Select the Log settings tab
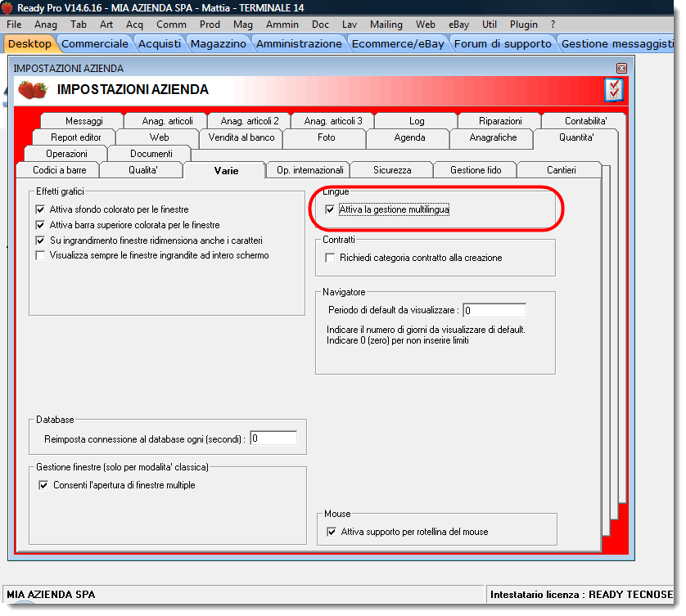Screen dimensions: 686x616 417,121
